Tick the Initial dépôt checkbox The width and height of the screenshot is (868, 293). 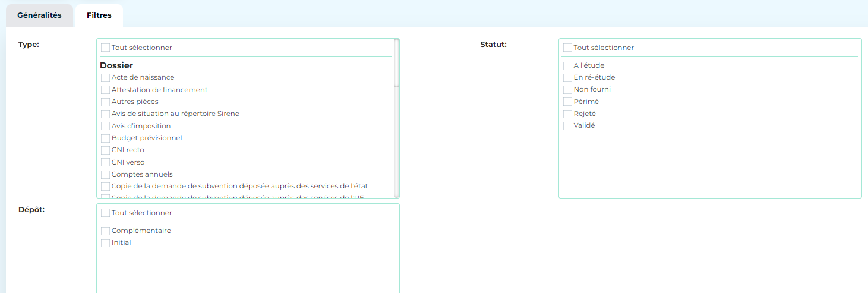click(x=106, y=243)
